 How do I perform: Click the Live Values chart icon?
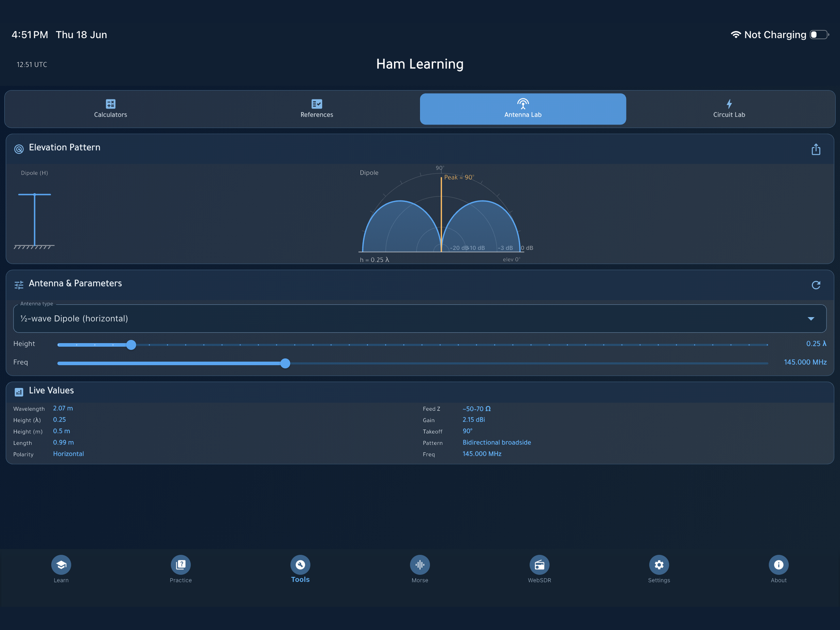coord(19,392)
